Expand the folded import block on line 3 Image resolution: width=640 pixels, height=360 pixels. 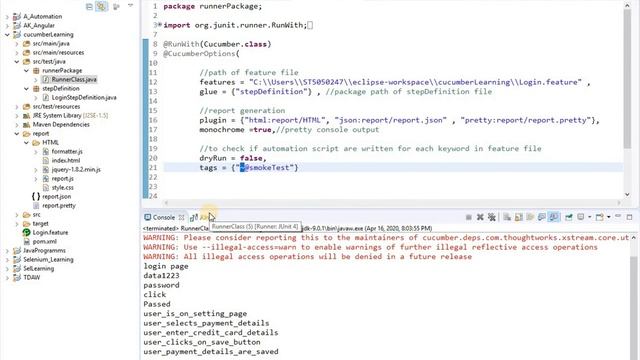pyautogui.click(x=160, y=25)
